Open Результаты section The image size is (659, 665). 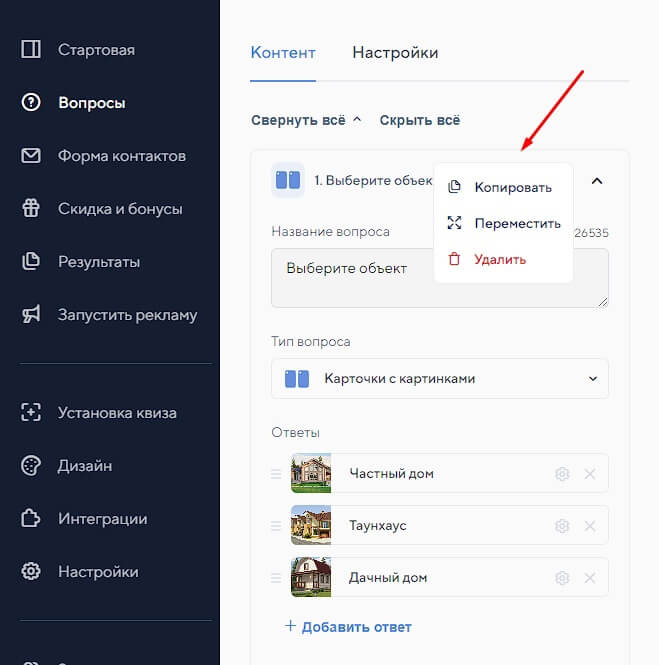(99, 262)
